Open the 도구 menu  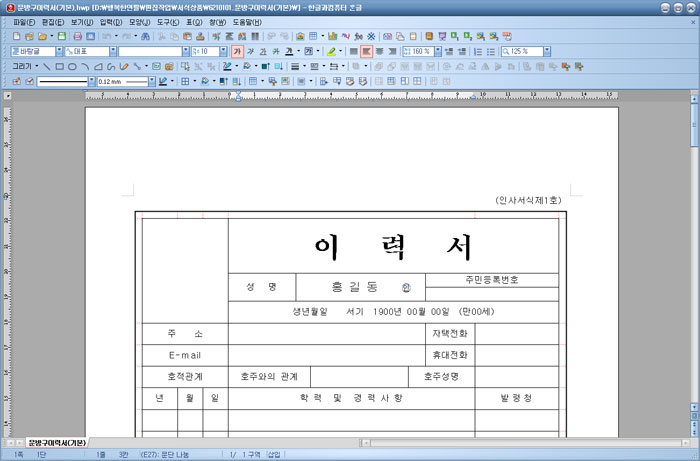coord(166,21)
